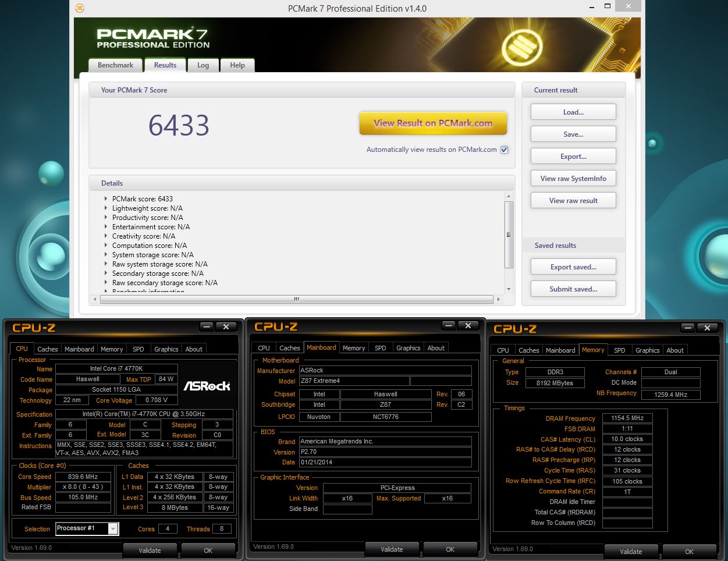Click OK in right CPU-Z window
This screenshot has width=728, height=561.
pos(690,552)
